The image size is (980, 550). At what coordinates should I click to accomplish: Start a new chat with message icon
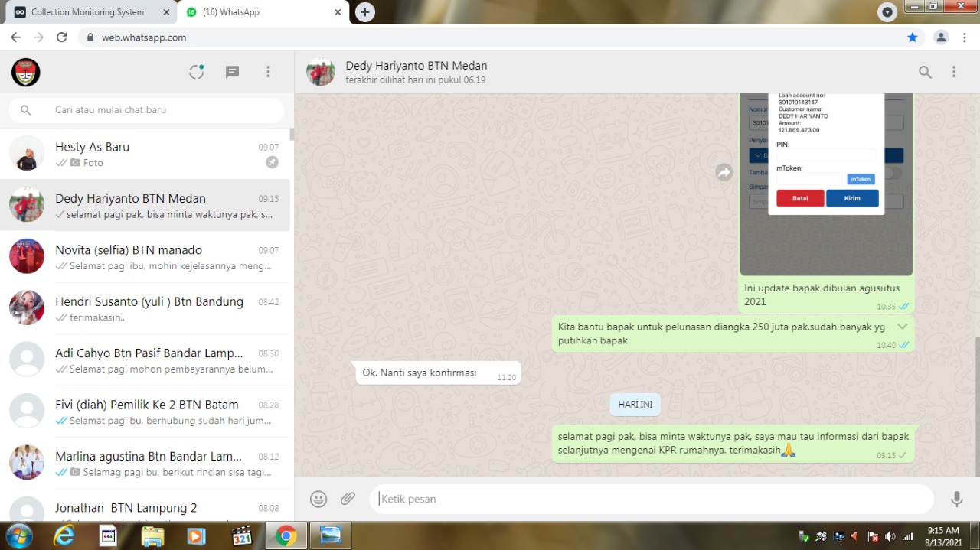coord(232,72)
